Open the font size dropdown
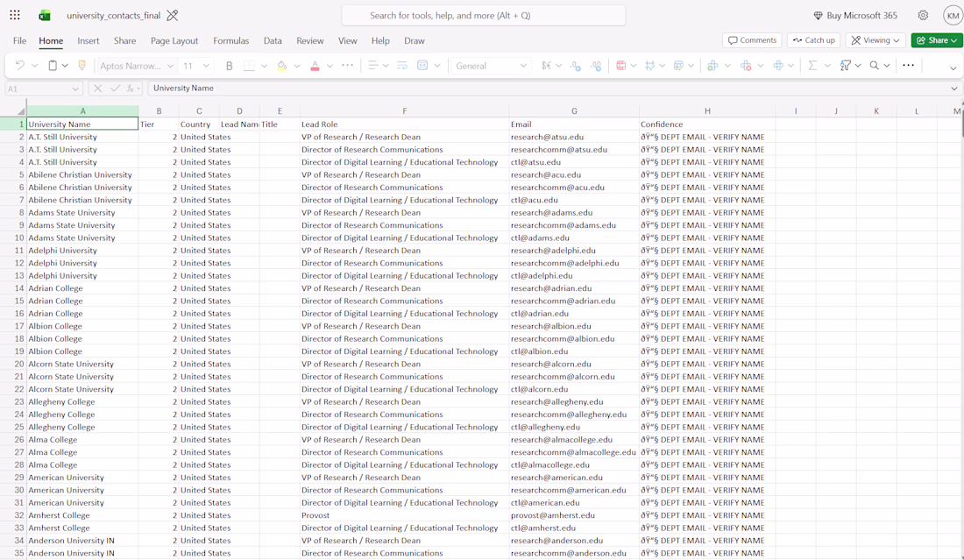Image resolution: width=964 pixels, height=560 pixels. (x=206, y=66)
